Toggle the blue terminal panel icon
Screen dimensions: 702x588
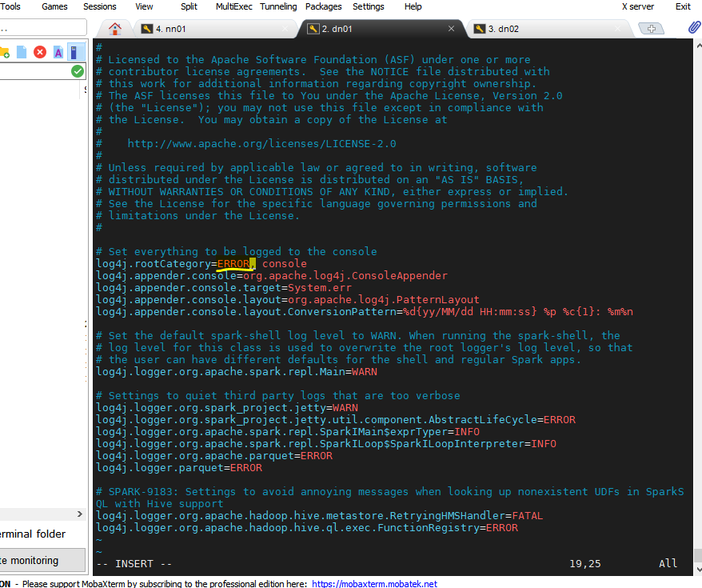[x=75, y=52]
